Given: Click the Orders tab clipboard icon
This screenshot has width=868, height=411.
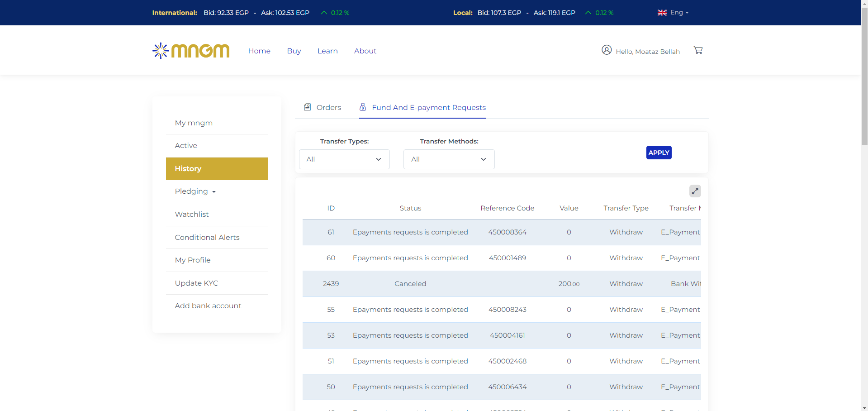Looking at the screenshot, I should click(x=308, y=107).
